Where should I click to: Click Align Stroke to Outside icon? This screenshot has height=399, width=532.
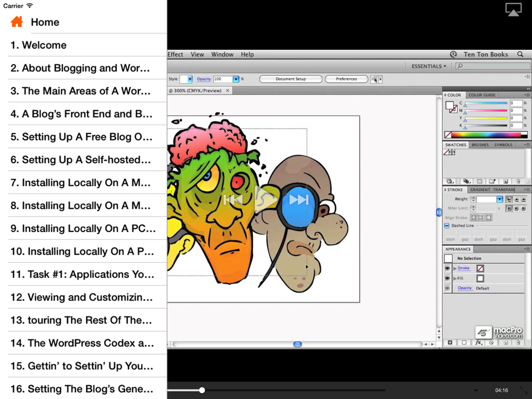[488, 218]
